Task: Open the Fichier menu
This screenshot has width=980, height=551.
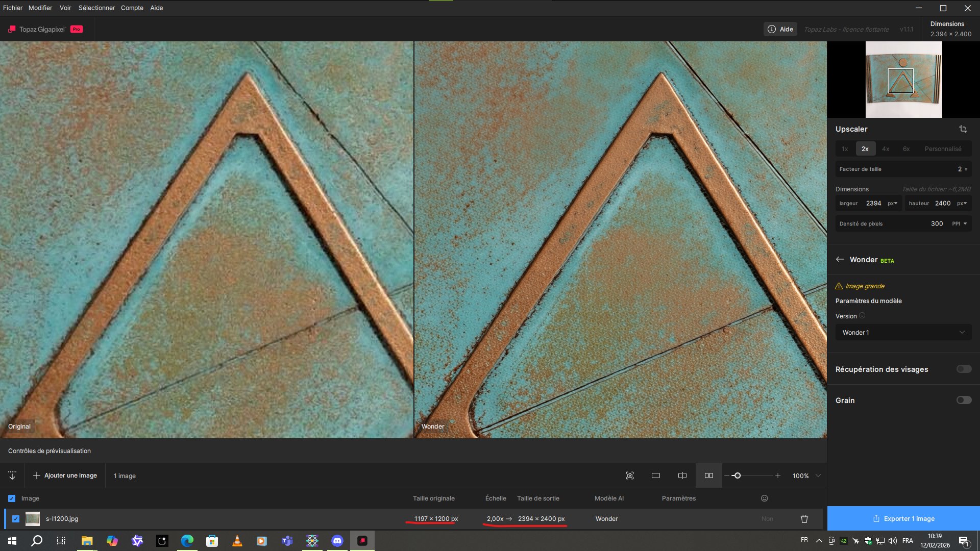Action: 13,8
